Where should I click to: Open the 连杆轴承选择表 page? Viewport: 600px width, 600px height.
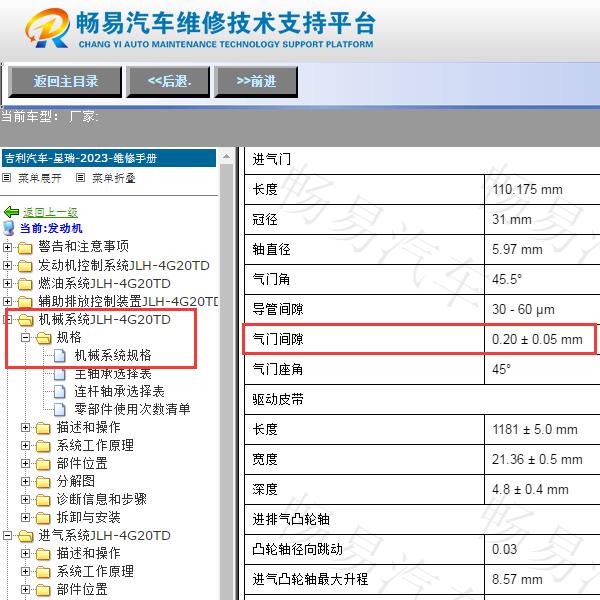click(119, 391)
